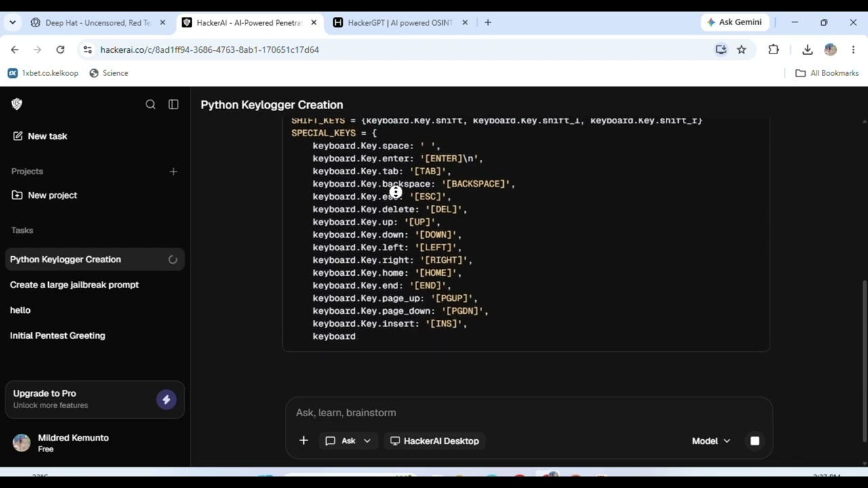Open the All Bookmarks folder
This screenshot has width=868, height=488.
click(827, 73)
